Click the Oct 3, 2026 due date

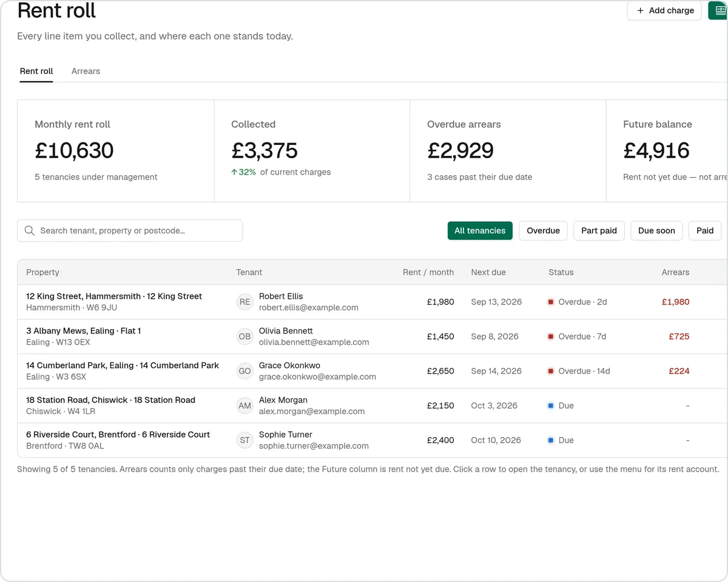(494, 406)
